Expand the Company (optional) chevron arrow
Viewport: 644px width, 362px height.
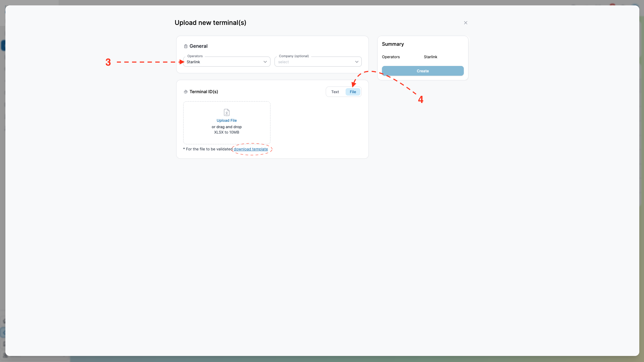357,62
